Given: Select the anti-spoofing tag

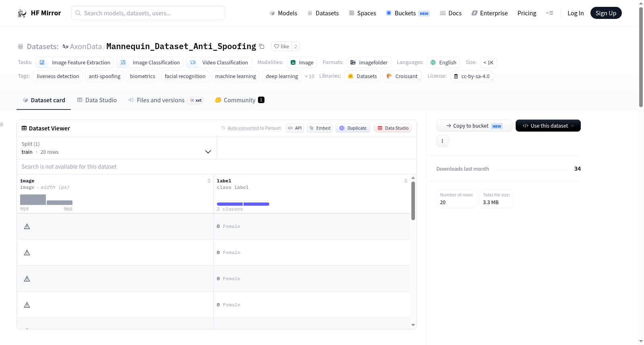Looking at the screenshot, I should coord(105,76).
